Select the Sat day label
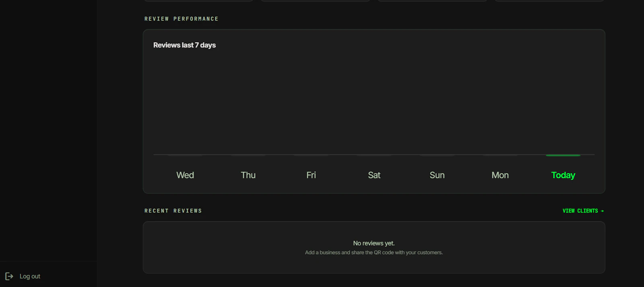644x287 pixels. coord(374,175)
